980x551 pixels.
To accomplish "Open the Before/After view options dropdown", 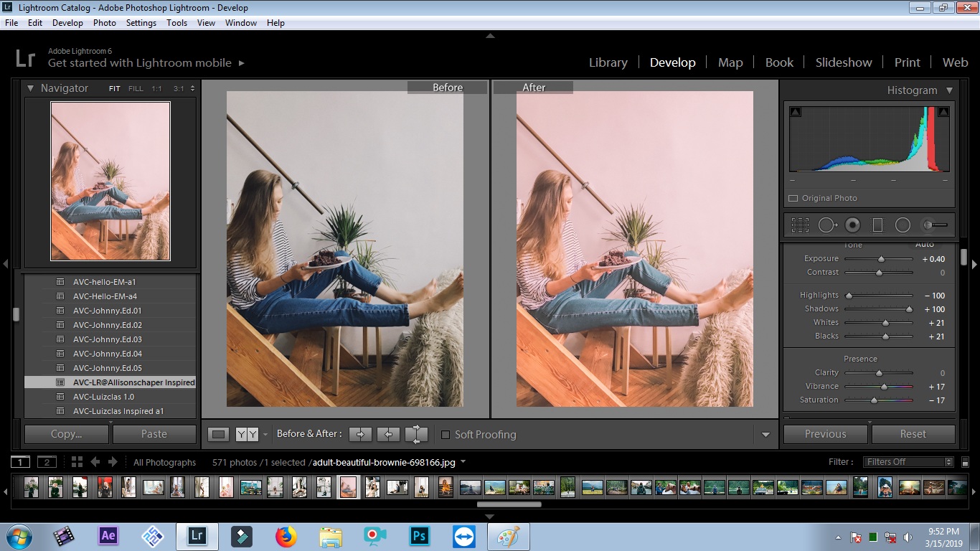I will 265,435.
